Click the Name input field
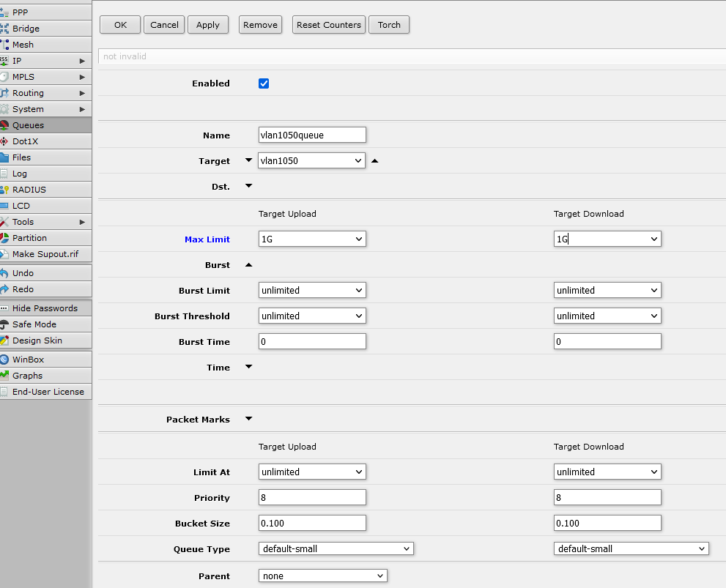The image size is (726, 588). click(x=312, y=135)
